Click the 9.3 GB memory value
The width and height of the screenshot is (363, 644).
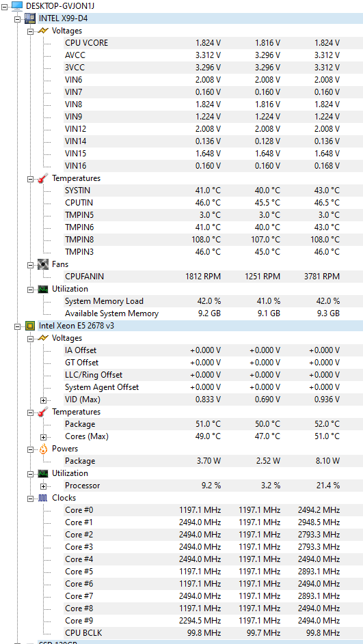click(329, 313)
